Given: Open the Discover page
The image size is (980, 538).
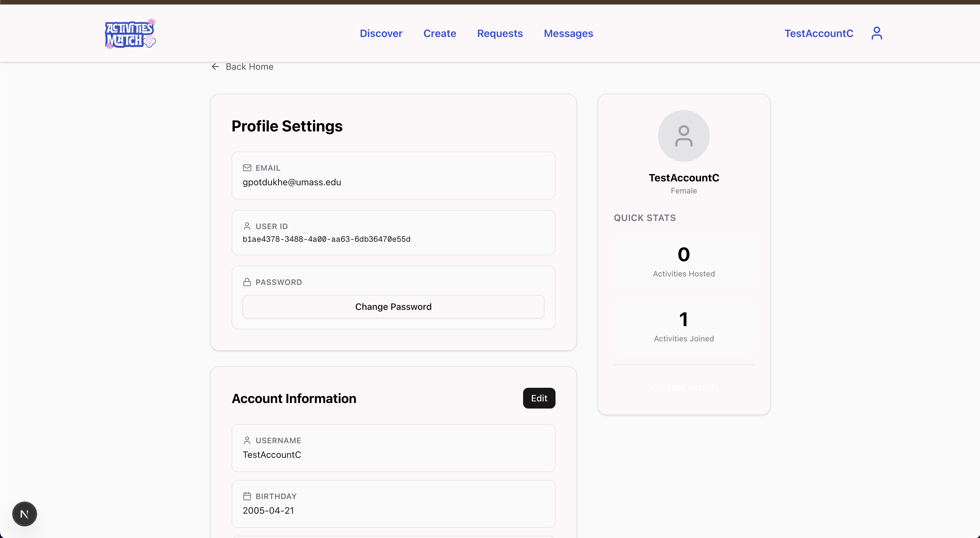Looking at the screenshot, I should (381, 33).
